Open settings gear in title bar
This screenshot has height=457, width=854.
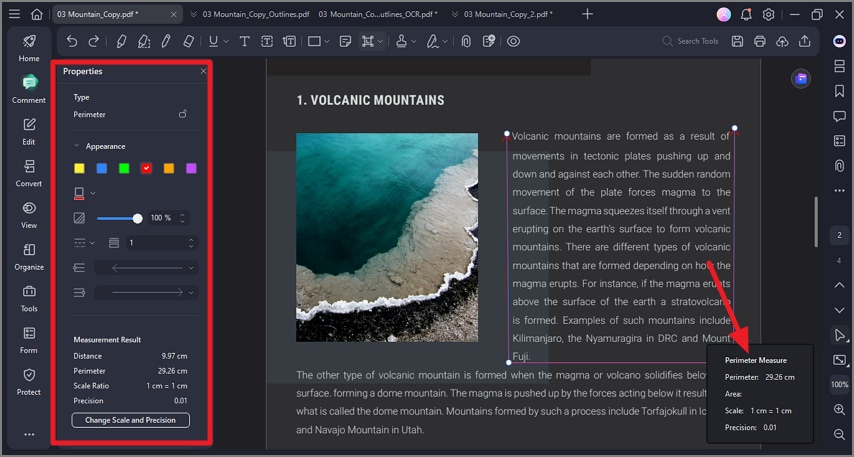(x=768, y=15)
